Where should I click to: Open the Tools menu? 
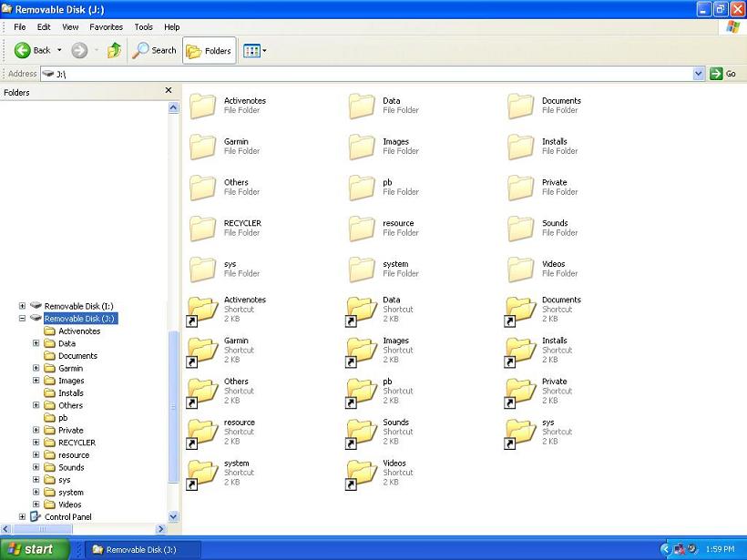coord(143,26)
